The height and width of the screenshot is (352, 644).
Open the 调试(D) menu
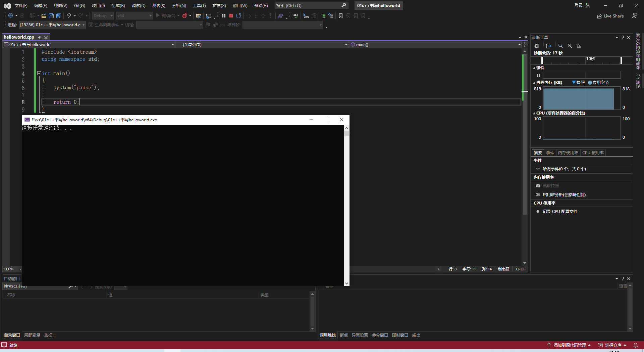(x=139, y=5)
